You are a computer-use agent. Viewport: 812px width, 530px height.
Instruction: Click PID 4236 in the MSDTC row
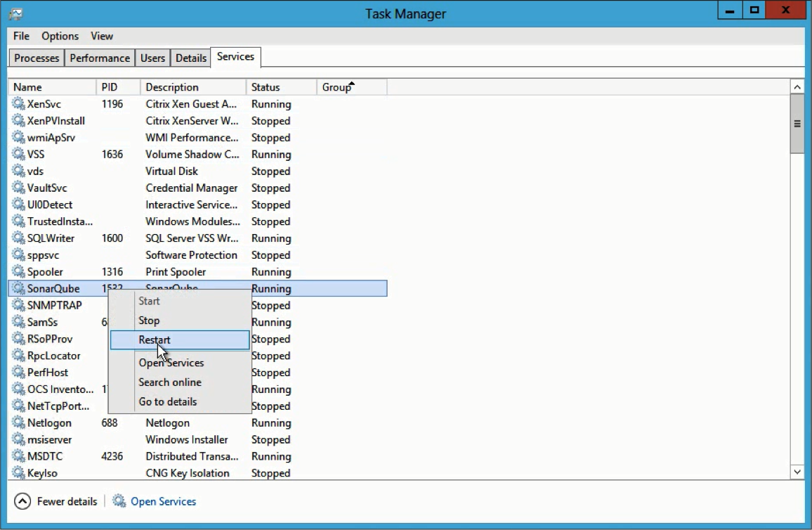(112, 456)
